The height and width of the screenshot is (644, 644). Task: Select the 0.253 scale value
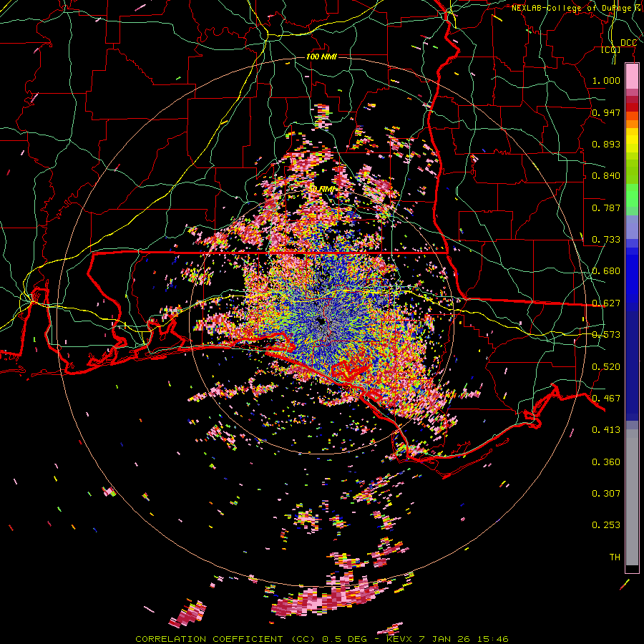point(606,525)
